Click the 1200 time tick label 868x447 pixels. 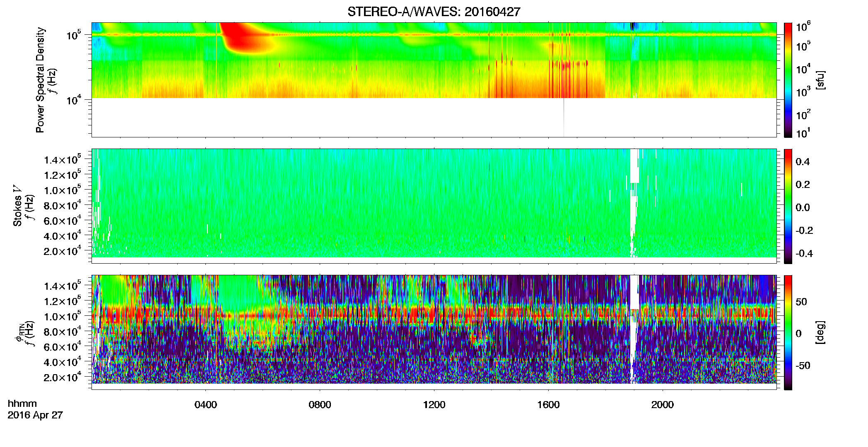[434, 405]
